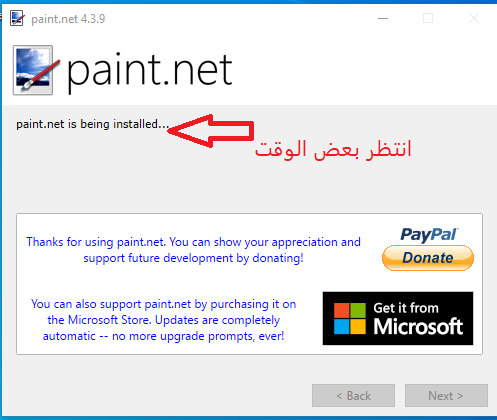Image resolution: width=497 pixels, height=420 pixels.
Task: Open the Get it from Microsoft badge
Action: (x=398, y=318)
